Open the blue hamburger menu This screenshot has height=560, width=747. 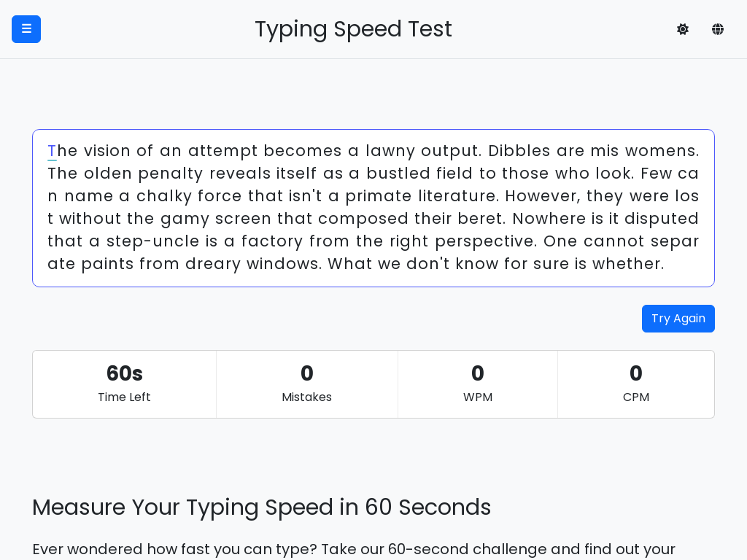click(x=26, y=29)
